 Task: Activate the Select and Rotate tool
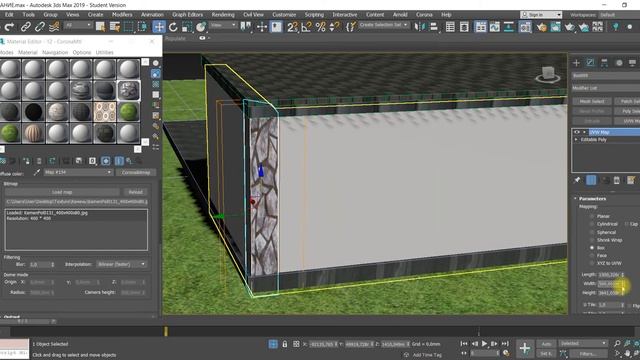click(x=173, y=27)
